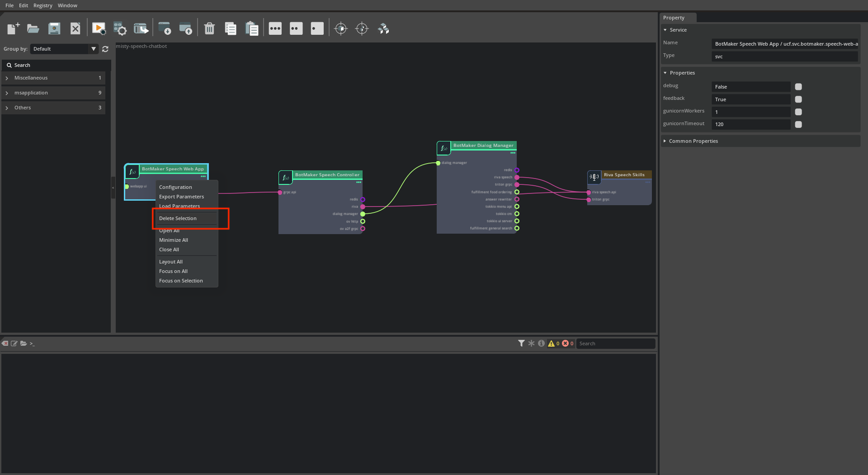Click the console filter funnel icon

point(521,343)
